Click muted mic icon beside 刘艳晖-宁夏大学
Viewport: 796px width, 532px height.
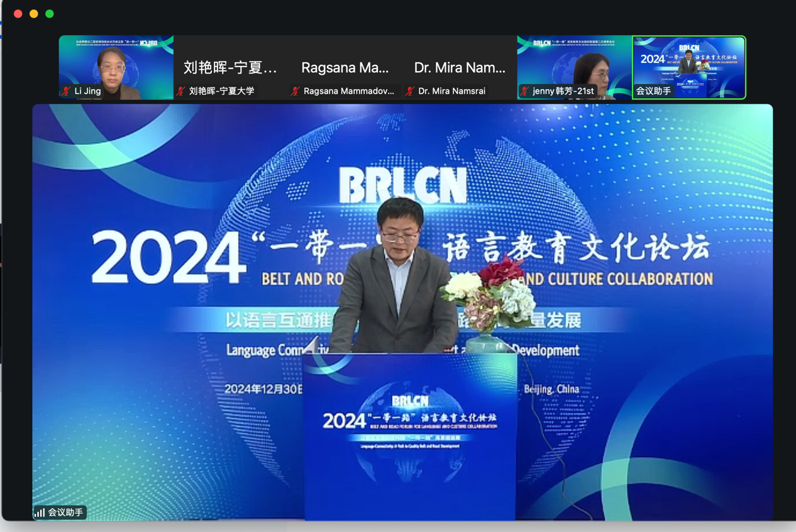pyautogui.click(x=181, y=91)
